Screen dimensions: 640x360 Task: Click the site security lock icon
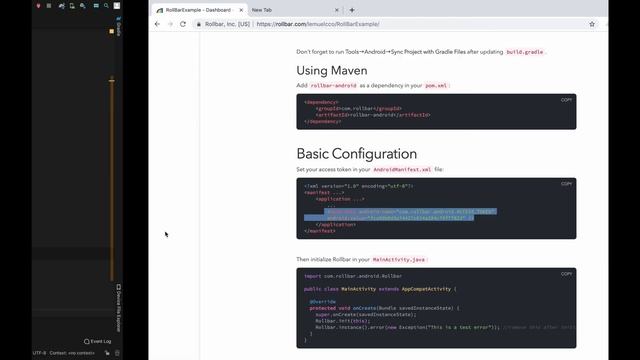pyautogui.click(x=199, y=24)
